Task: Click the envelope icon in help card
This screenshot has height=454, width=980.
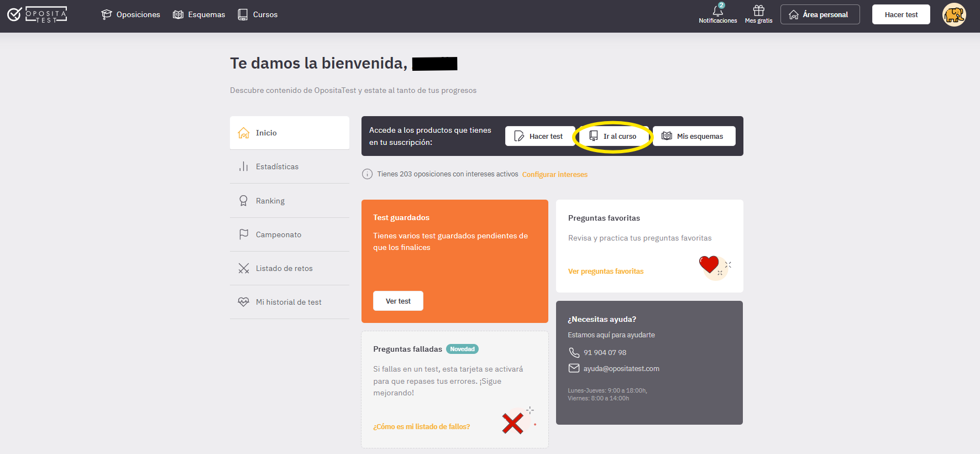Action: pos(574,368)
